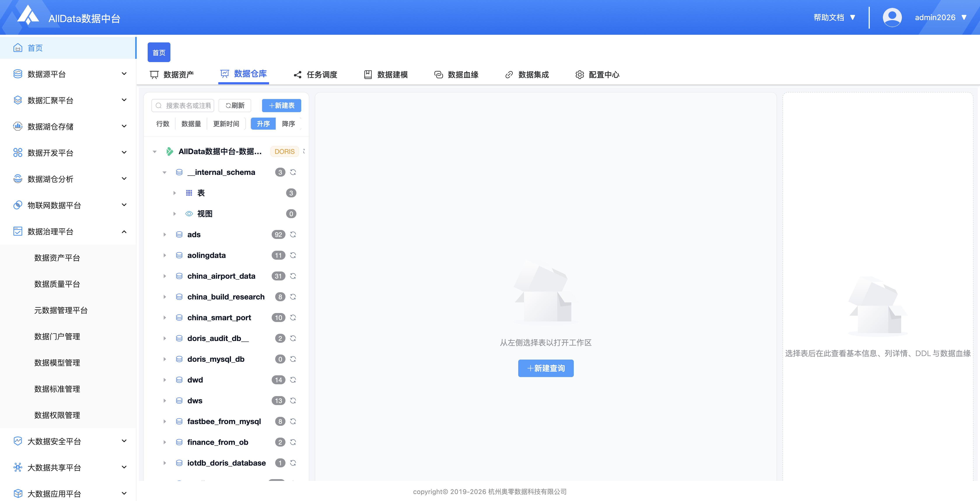The height and width of the screenshot is (501, 980).
Task: Click the +新建表 button
Action: [x=282, y=105]
